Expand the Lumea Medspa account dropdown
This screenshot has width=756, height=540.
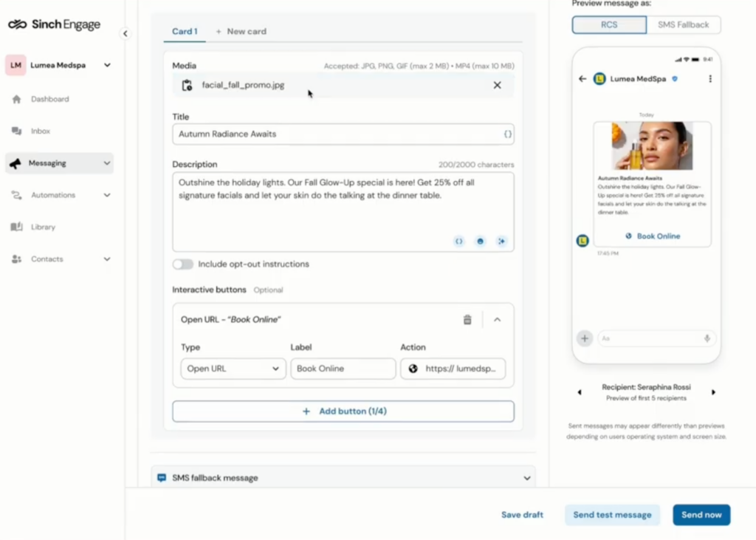107,65
